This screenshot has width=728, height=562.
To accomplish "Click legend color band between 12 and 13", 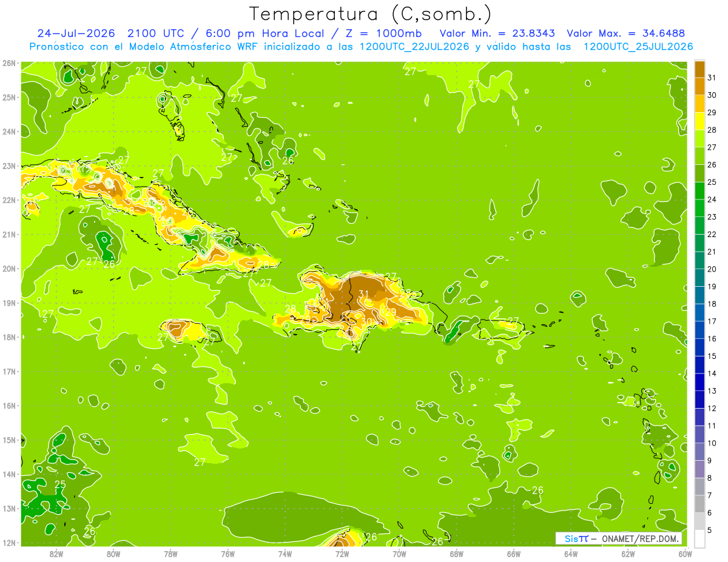I will point(699,400).
